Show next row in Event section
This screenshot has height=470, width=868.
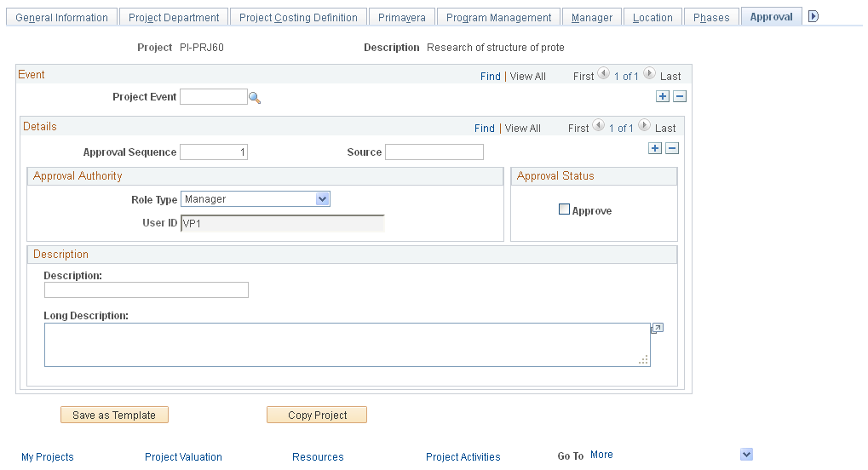pyautogui.click(x=649, y=73)
